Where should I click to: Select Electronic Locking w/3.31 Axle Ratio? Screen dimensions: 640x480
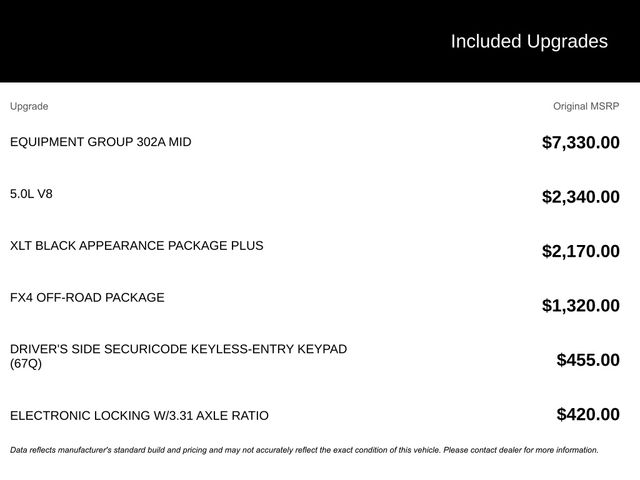tap(139, 416)
